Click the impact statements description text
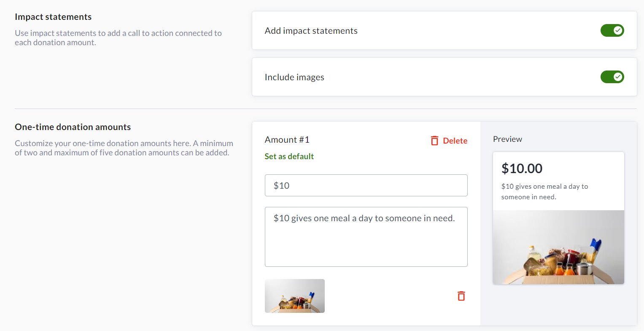The image size is (644, 331). (118, 38)
